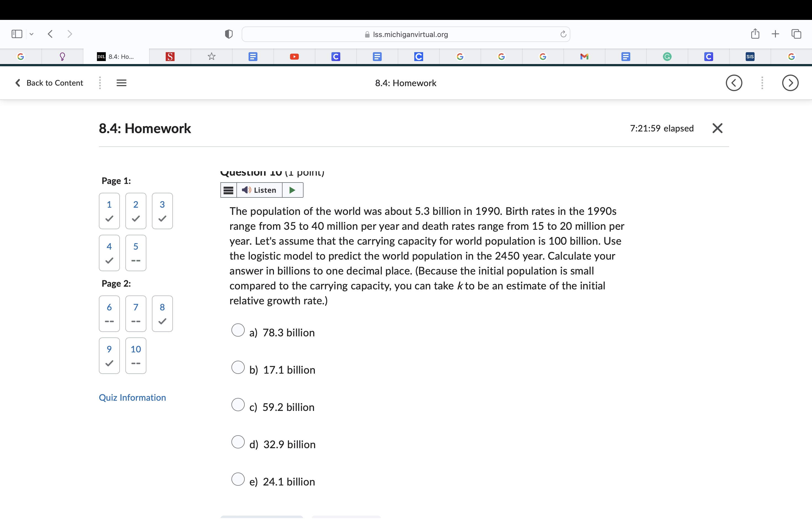Screen dimensions: 812x528
Task: Select answer c) 59.2 billion
Action: [238, 405]
